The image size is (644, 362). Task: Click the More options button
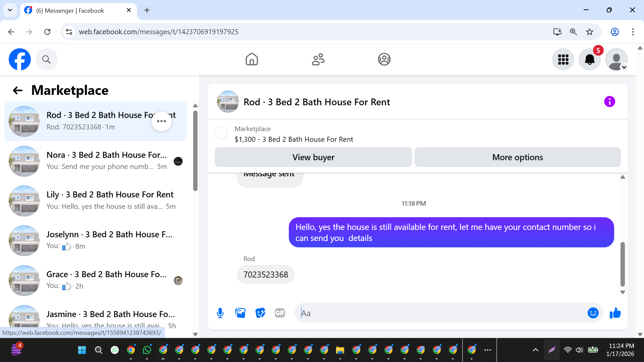point(517,157)
